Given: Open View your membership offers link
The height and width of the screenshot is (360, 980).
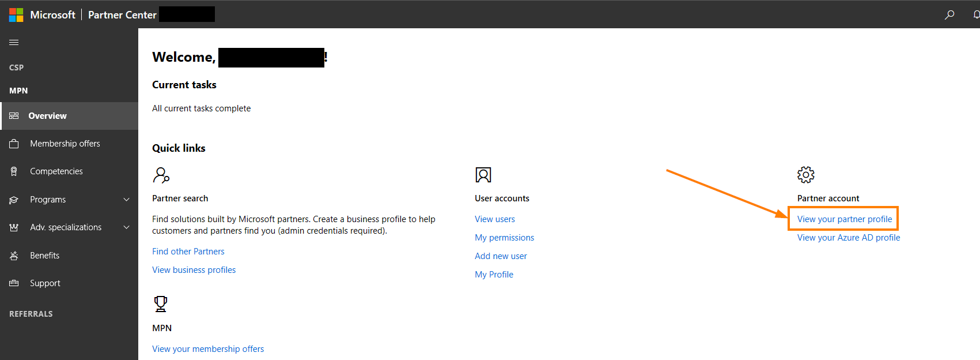Looking at the screenshot, I should (x=208, y=349).
